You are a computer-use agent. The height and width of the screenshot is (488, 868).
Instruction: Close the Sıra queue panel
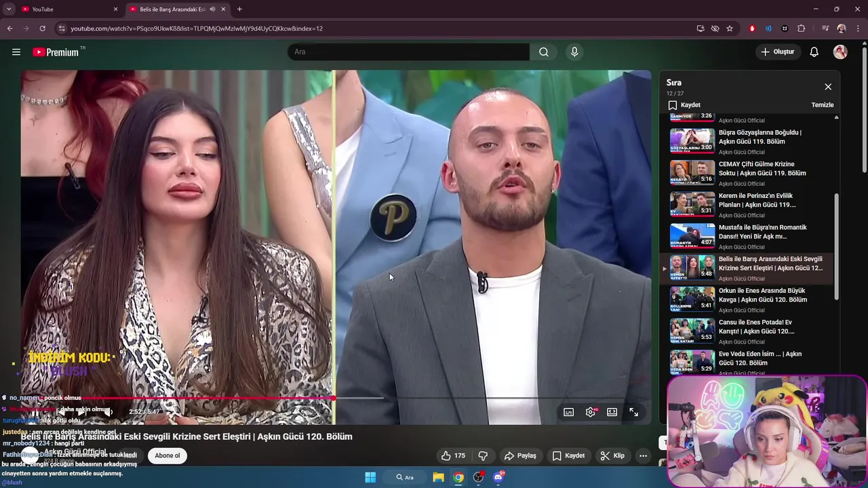tap(828, 87)
